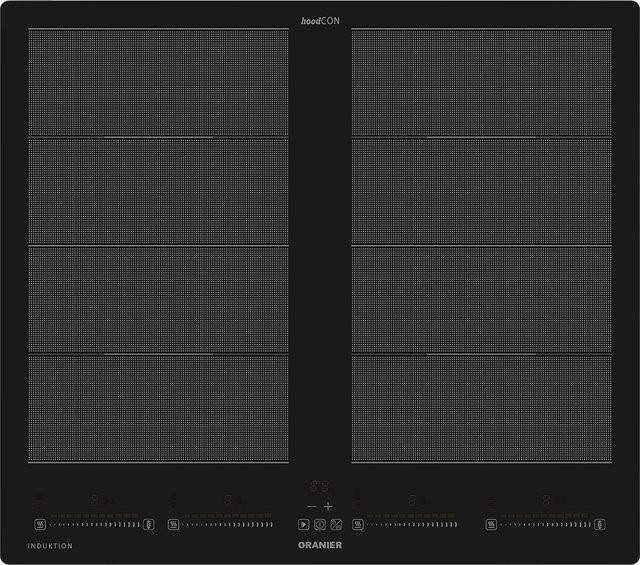Tap the round power icon between play and lock
Viewport: 640px width, 565px height.
click(320, 524)
